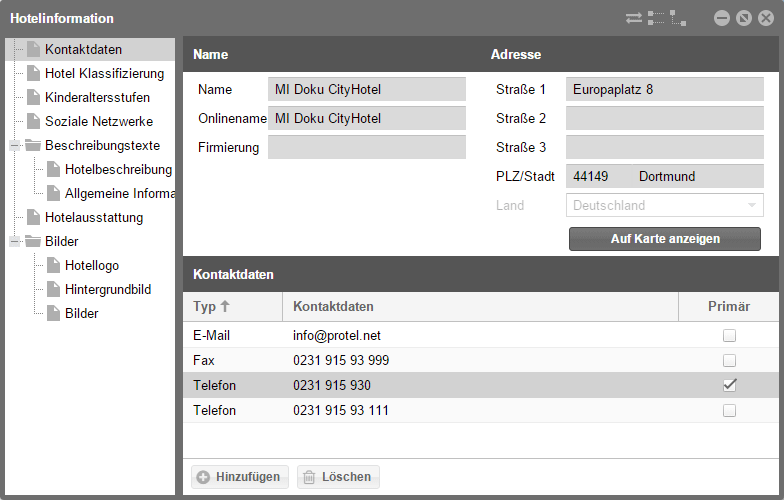Check the Primär box for Fax
This screenshot has height=500, width=784.
point(730,360)
